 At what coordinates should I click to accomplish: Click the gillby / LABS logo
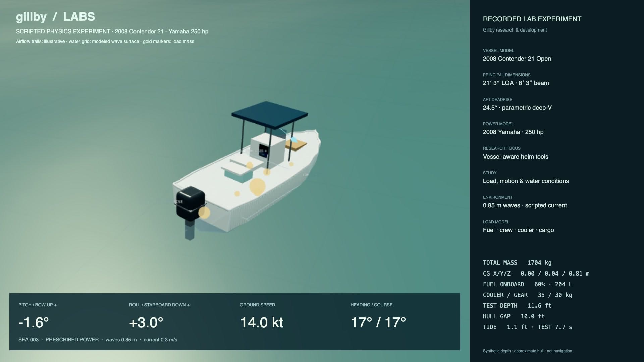[x=55, y=17]
